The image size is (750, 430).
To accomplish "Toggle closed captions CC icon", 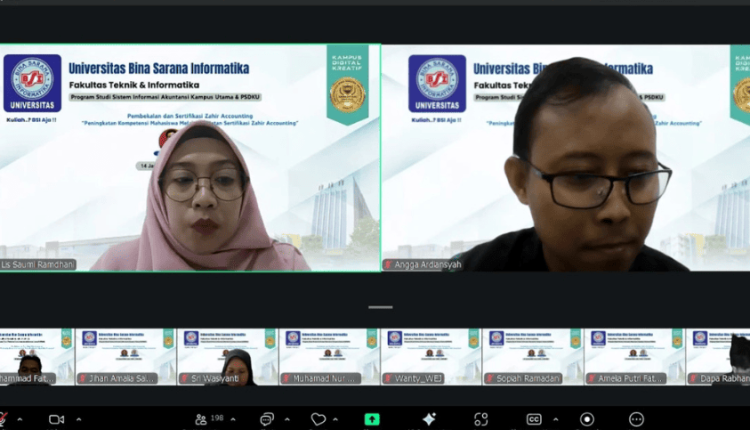I will point(534,419).
